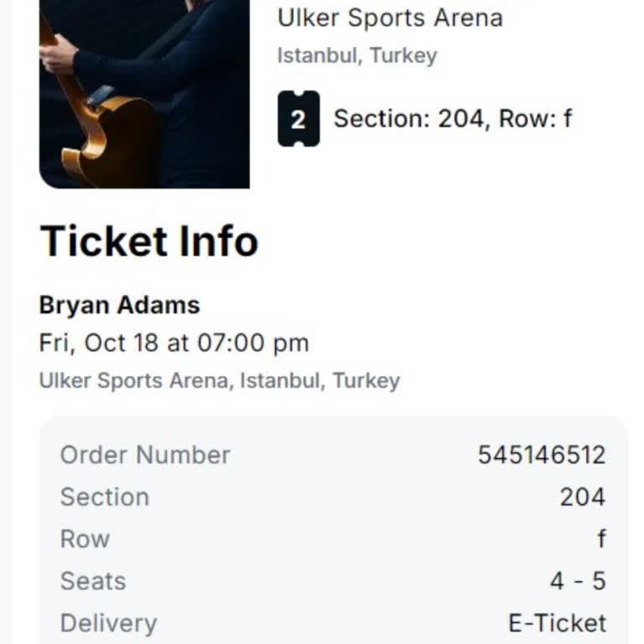
Task: Click the "Section: 204, Row: f" summary text
Action: (453, 118)
